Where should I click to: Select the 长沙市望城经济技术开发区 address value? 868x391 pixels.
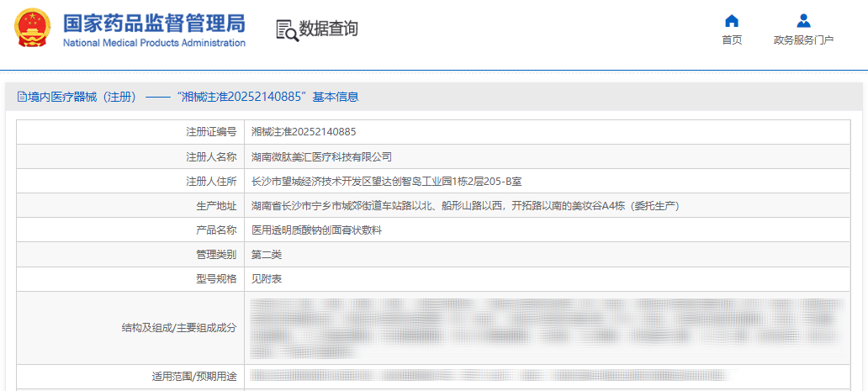pos(386,182)
